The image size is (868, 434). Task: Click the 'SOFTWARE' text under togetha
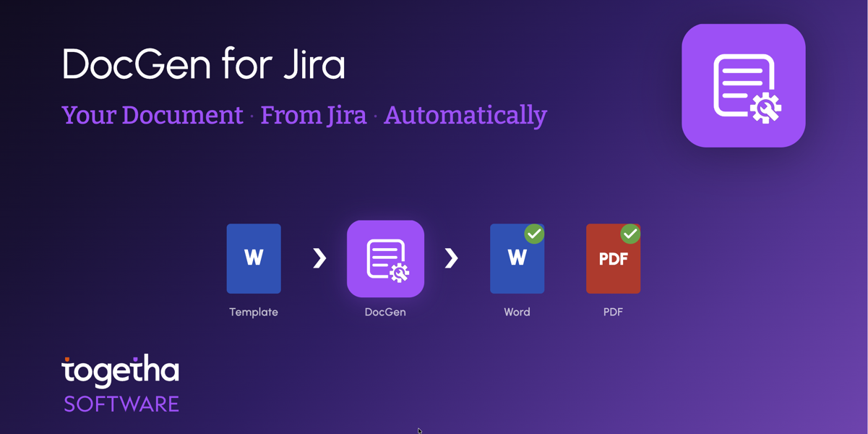coord(121,404)
